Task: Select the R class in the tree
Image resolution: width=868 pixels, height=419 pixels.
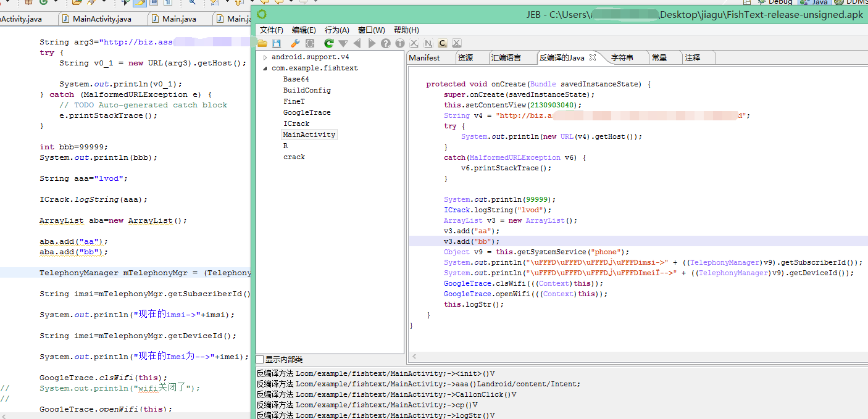Action: (x=285, y=146)
